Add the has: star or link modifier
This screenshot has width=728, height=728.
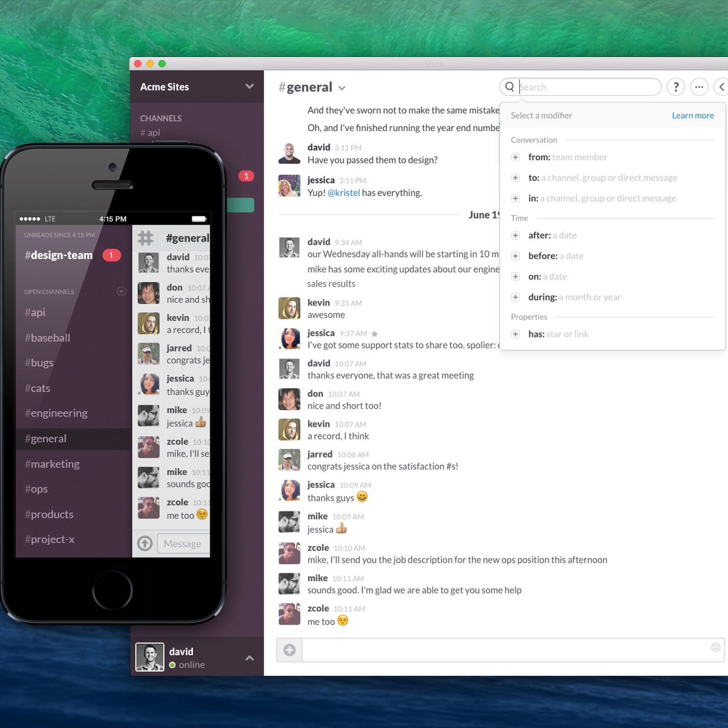(515, 334)
